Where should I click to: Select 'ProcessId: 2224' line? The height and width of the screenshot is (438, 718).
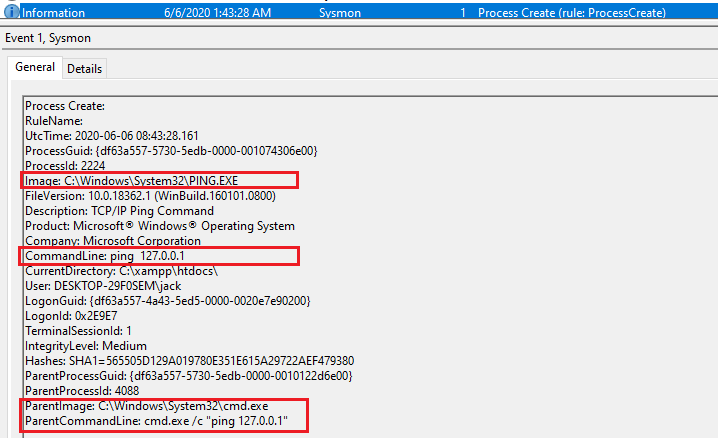point(65,166)
